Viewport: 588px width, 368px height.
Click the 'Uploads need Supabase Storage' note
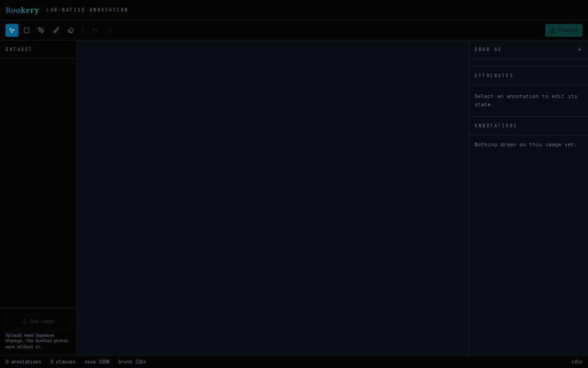tap(37, 341)
